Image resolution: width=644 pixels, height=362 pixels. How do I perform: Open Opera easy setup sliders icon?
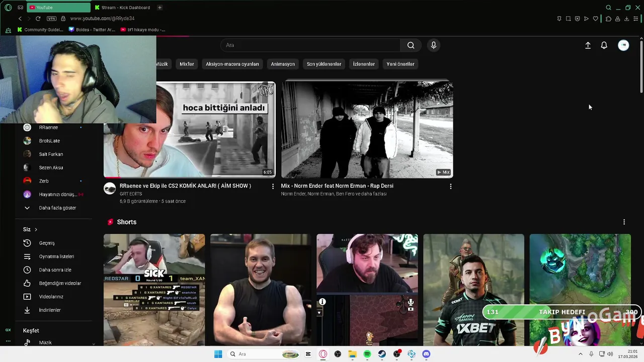tap(635, 19)
